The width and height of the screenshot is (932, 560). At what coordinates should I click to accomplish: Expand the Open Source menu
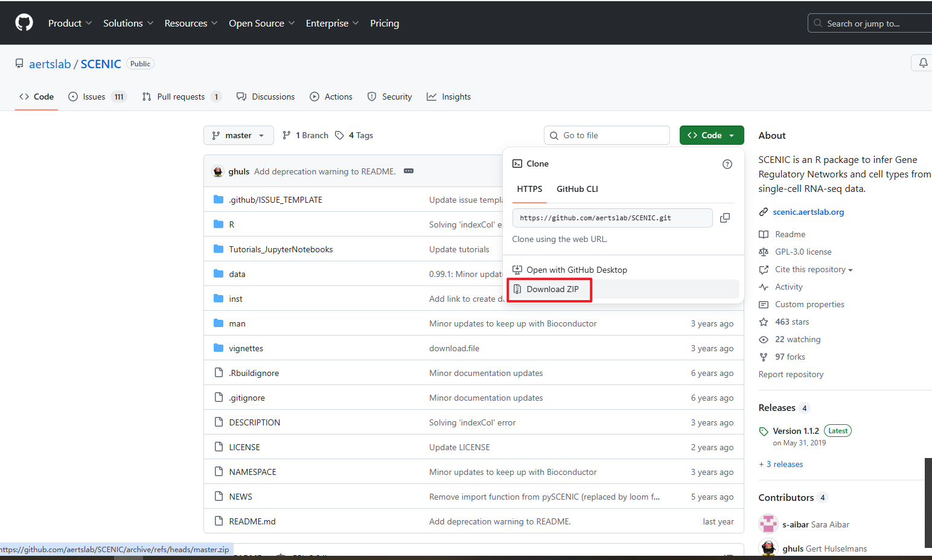(261, 23)
